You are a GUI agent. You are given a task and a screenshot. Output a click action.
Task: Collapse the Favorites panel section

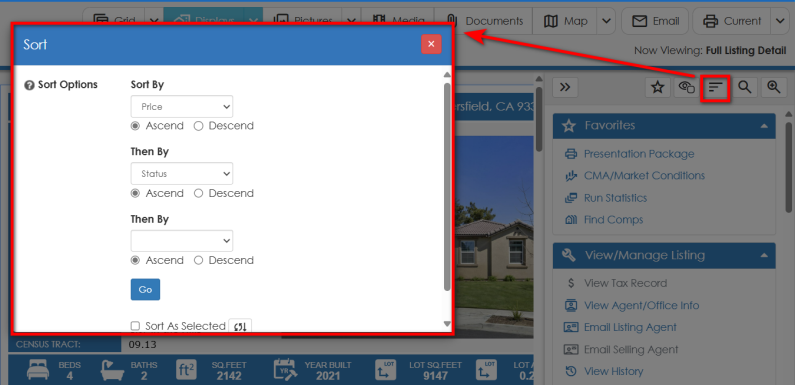click(764, 126)
